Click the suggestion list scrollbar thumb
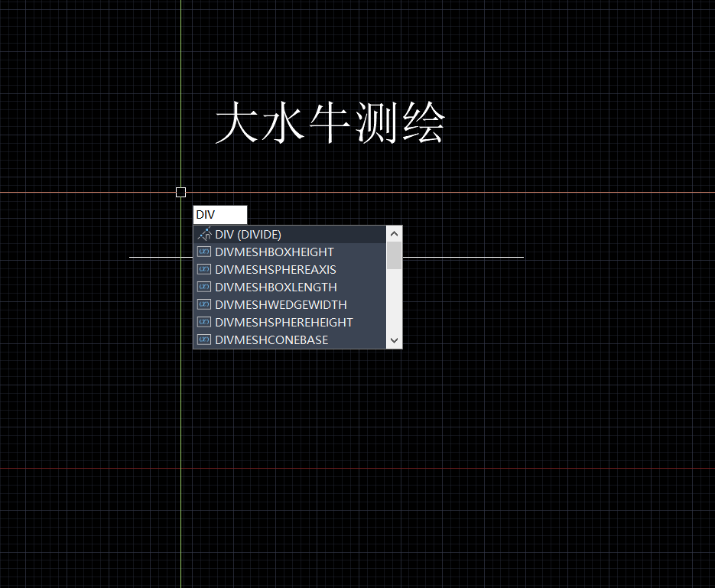Image resolution: width=715 pixels, height=588 pixels. pyautogui.click(x=394, y=256)
